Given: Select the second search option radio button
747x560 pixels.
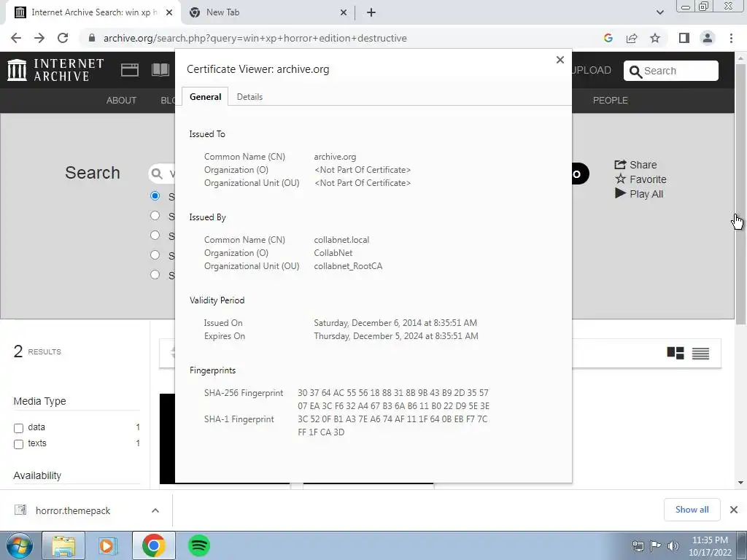Looking at the screenshot, I should click(x=155, y=216).
